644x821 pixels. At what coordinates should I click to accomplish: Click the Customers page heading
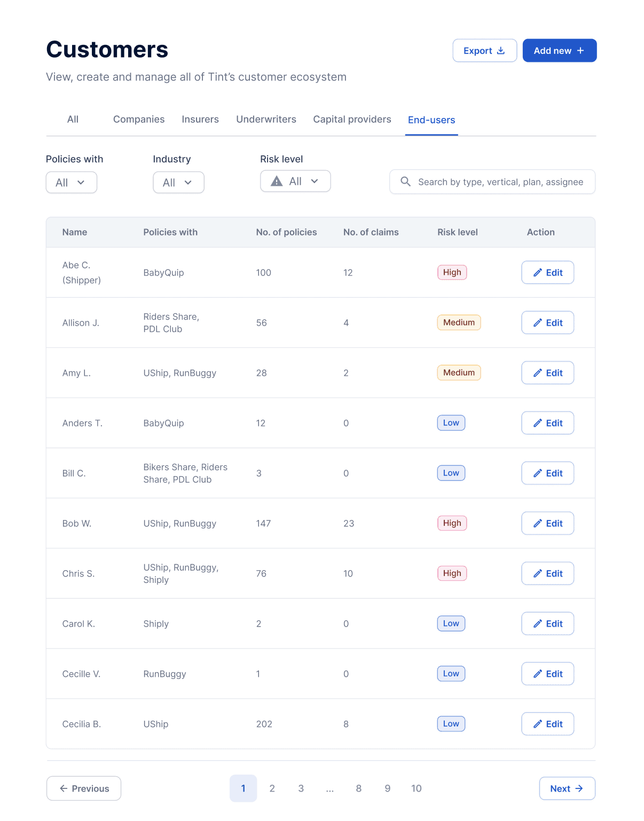click(x=107, y=50)
